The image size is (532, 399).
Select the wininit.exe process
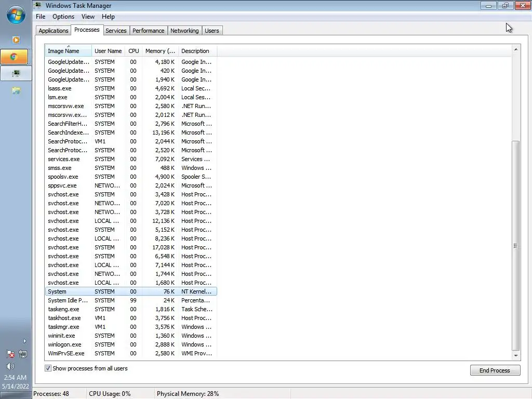pos(131,336)
